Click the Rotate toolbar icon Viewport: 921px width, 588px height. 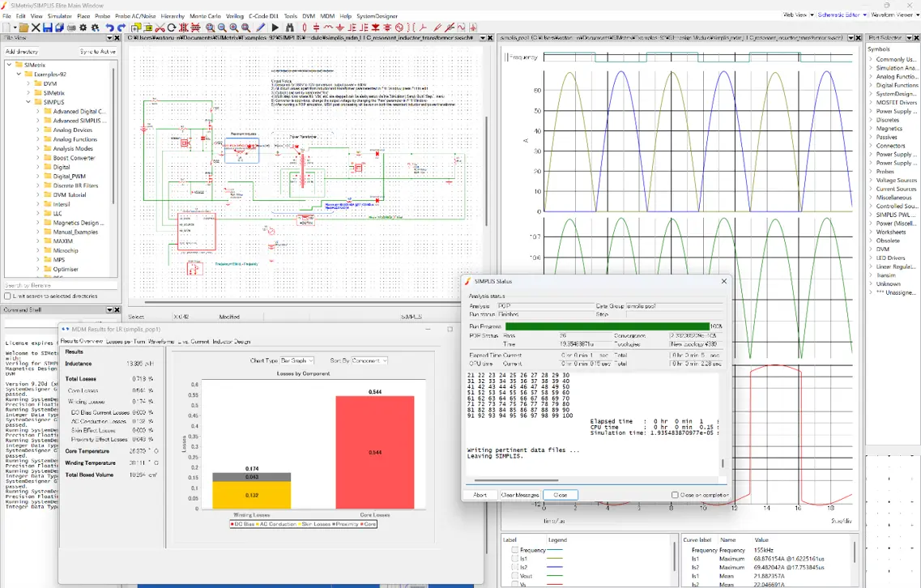172,28
